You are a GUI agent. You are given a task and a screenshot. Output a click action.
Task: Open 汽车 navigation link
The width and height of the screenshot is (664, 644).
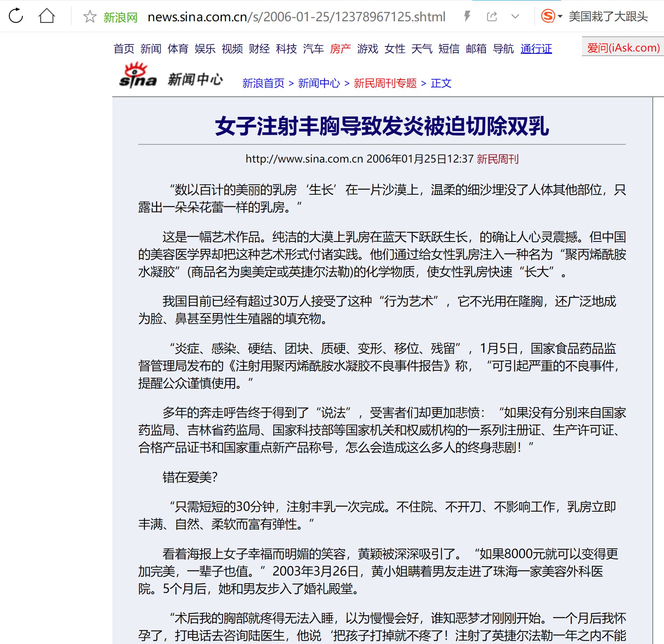(x=314, y=49)
